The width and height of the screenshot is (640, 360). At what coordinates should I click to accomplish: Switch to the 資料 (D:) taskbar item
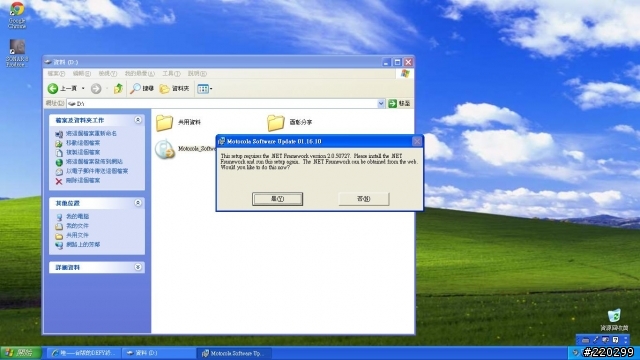158,353
